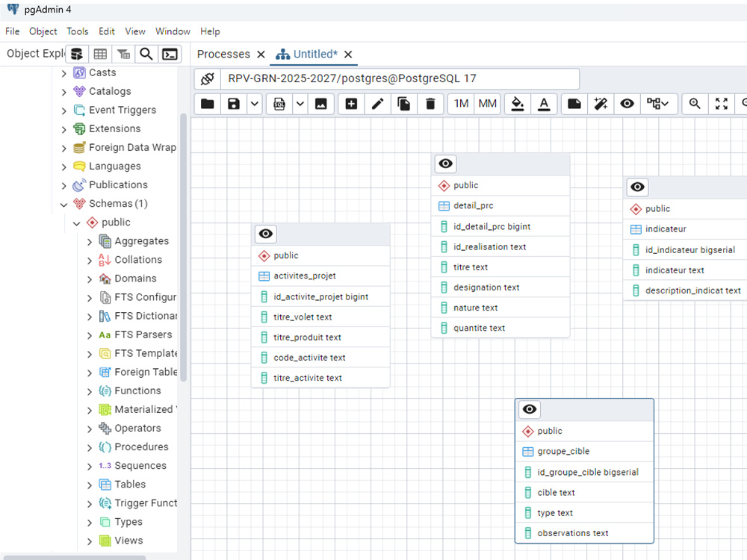Expand the Catalogs node
The image size is (747, 560).
63,92
